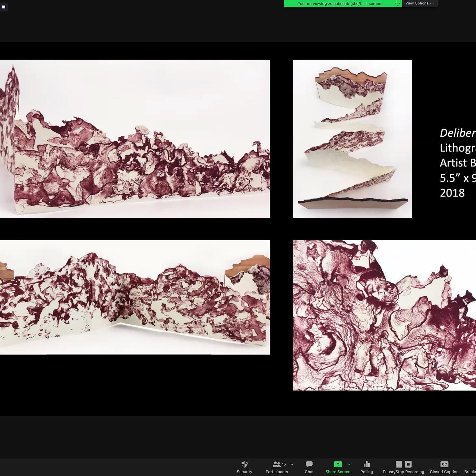Click the zigzag accordion book photo
476x476 pixels.
click(352, 139)
